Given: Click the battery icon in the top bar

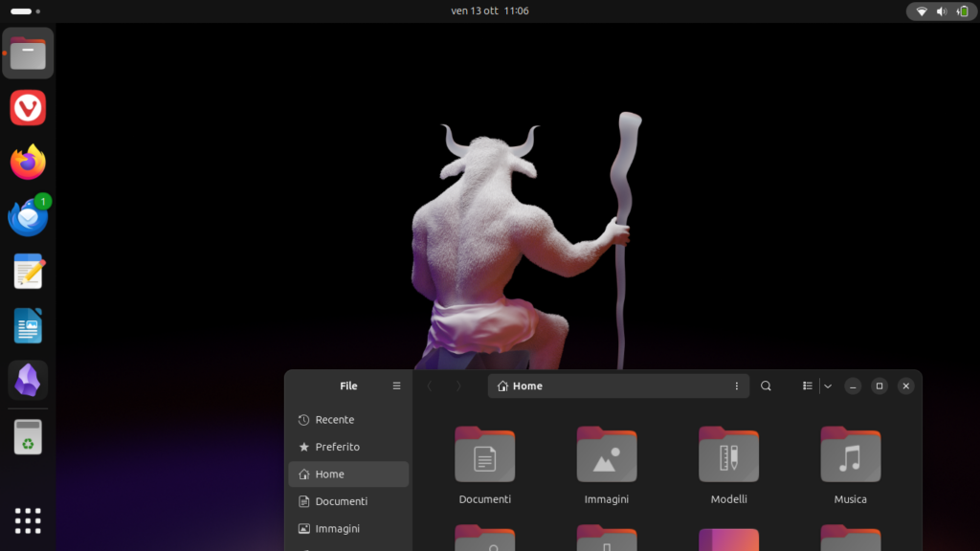Looking at the screenshot, I should [x=963, y=11].
